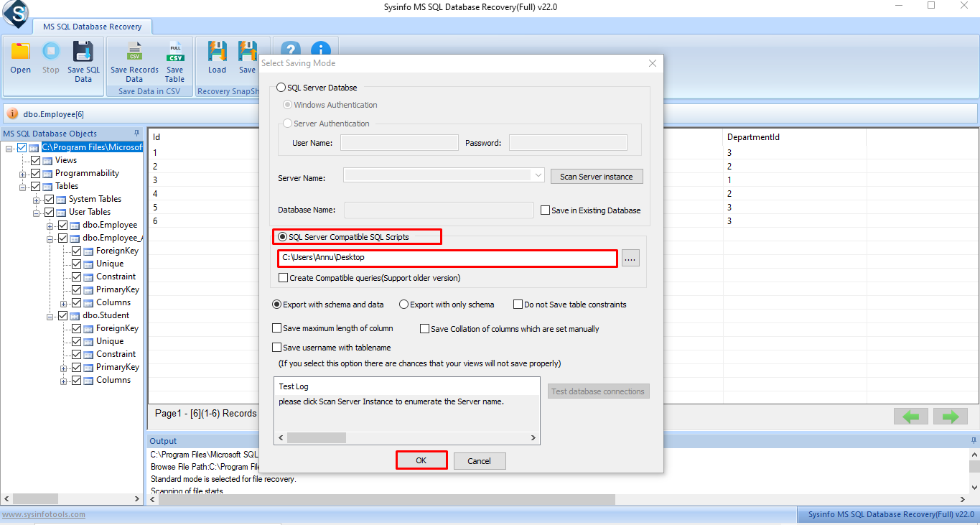Cancel the Select Saving Mode dialog
This screenshot has height=525, width=980.
coord(479,461)
